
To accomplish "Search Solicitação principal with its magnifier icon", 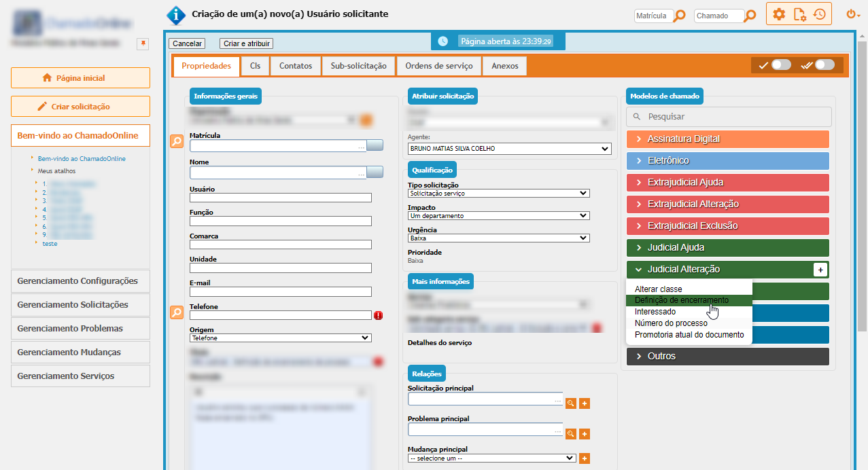I will pos(571,403).
